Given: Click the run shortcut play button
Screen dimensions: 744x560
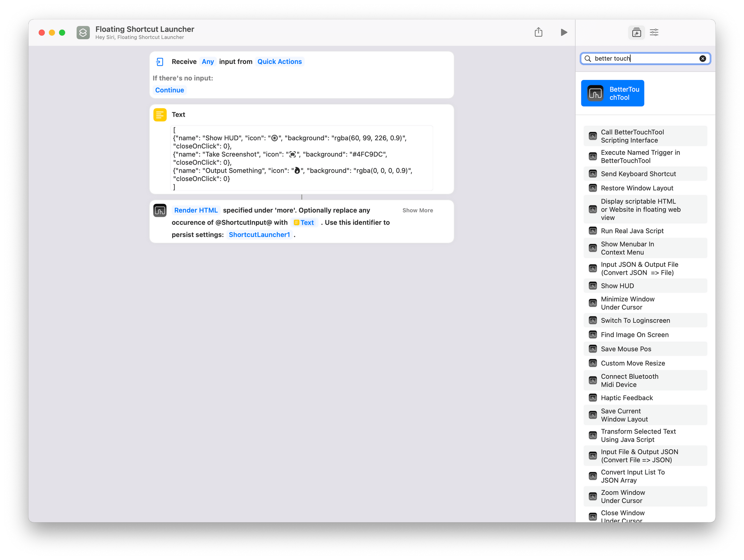Looking at the screenshot, I should (x=563, y=32).
